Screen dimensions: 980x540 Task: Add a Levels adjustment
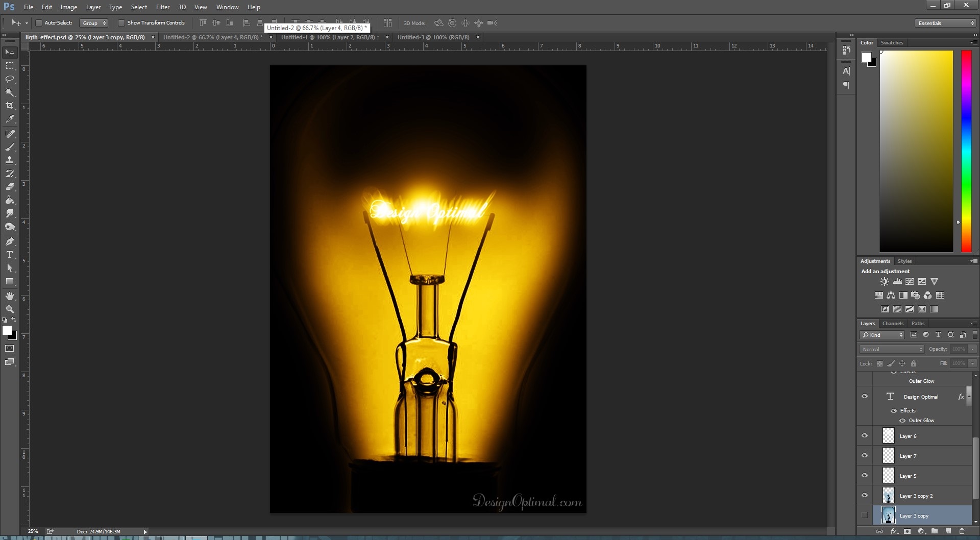tap(897, 282)
